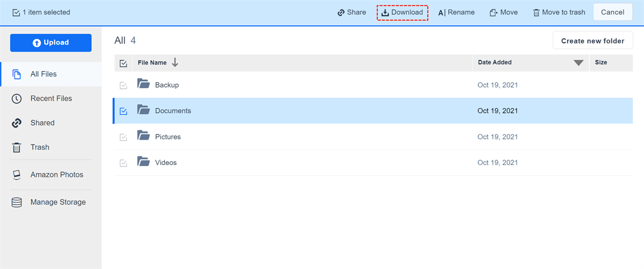The image size is (644, 269).
Task: Click Create new folder button
Action: 592,41
